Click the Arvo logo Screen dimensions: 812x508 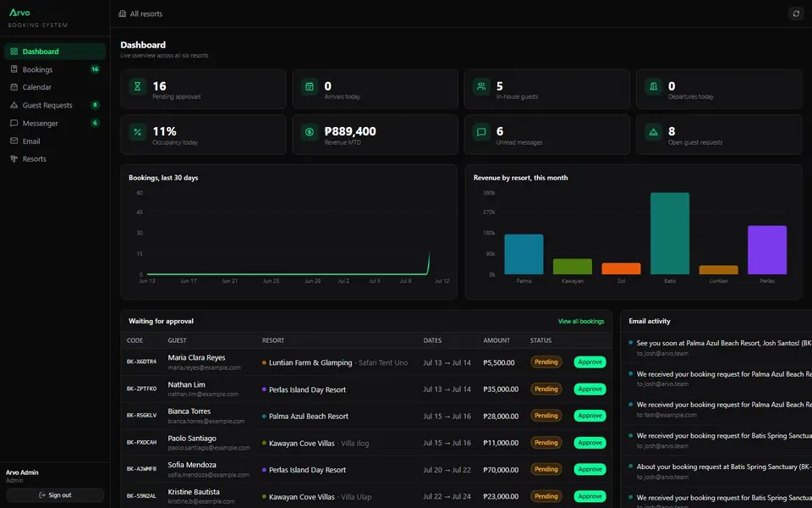tap(19, 13)
